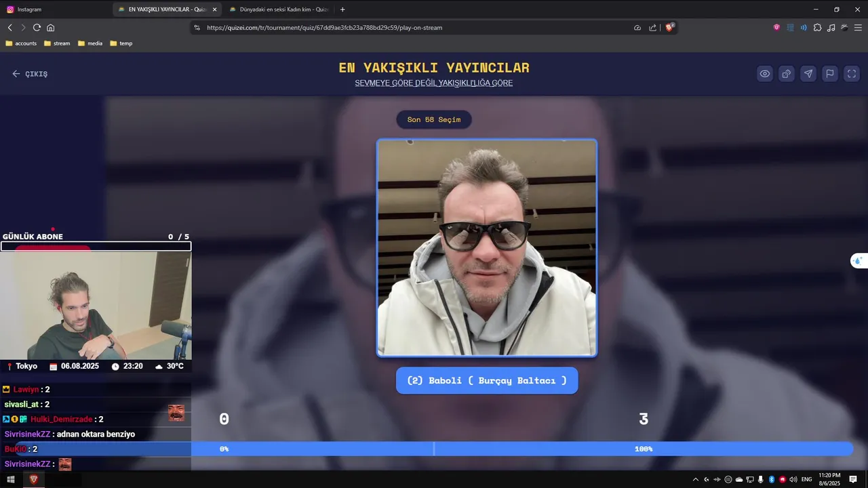The height and width of the screenshot is (488, 868).
Task: Click chat message adnan oktara benziyo
Action: [96, 434]
